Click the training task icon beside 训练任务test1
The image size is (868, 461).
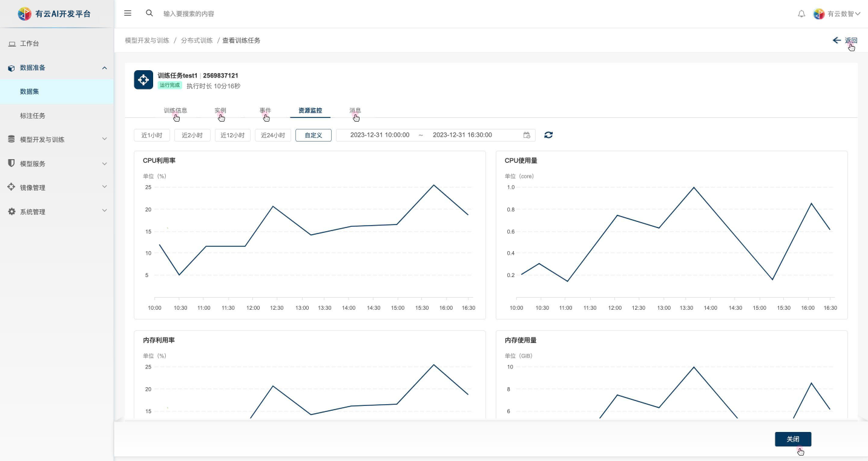point(143,80)
